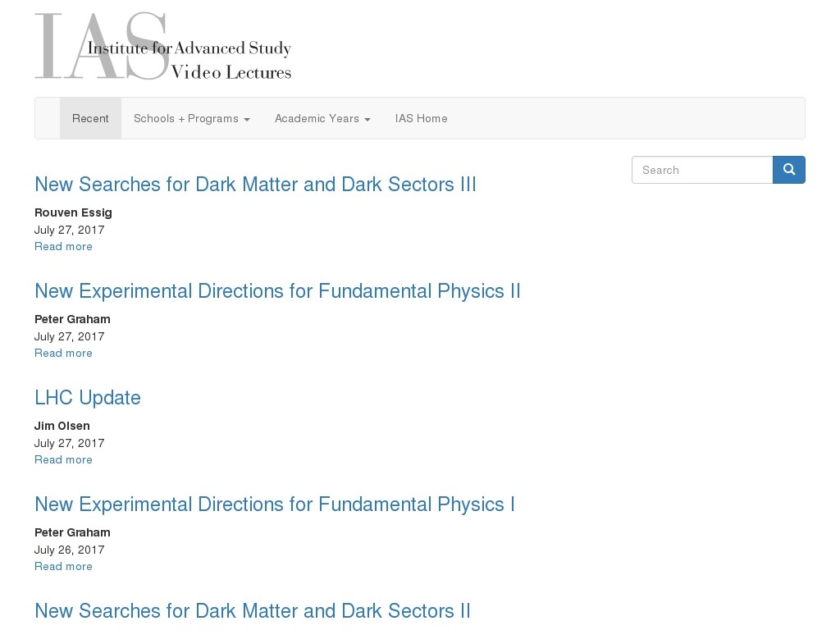The image size is (840, 630).
Task: Open New Experimental Directions for Fundamental Physics II
Action: [277, 291]
